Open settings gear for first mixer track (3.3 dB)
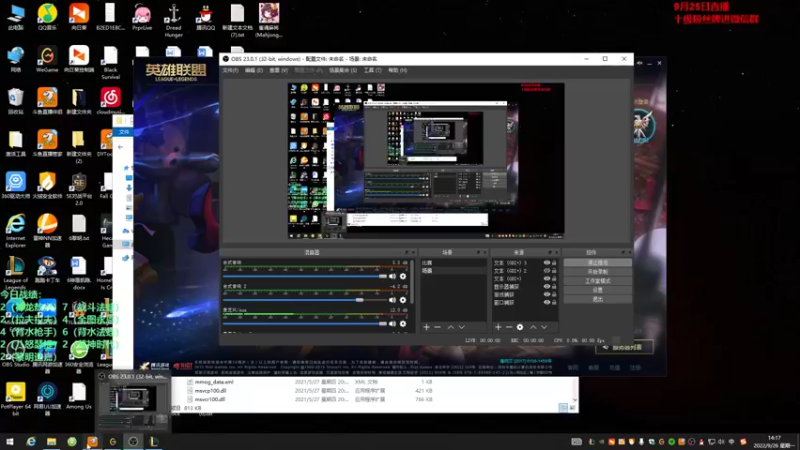The height and width of the screenshot is (450, 800). tap(403, 276)
